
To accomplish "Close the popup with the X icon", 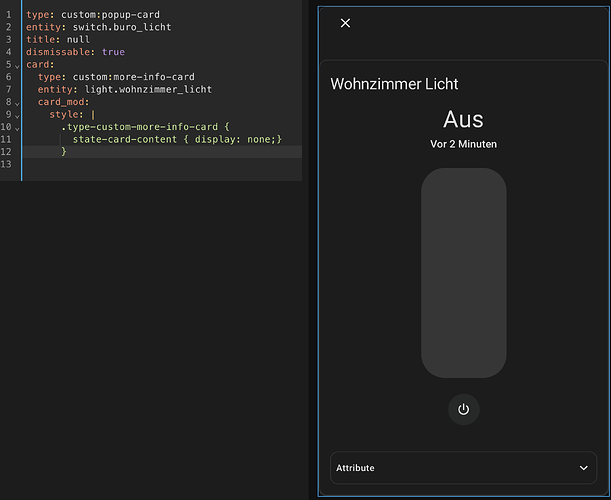I will click(x=345, y=23).
